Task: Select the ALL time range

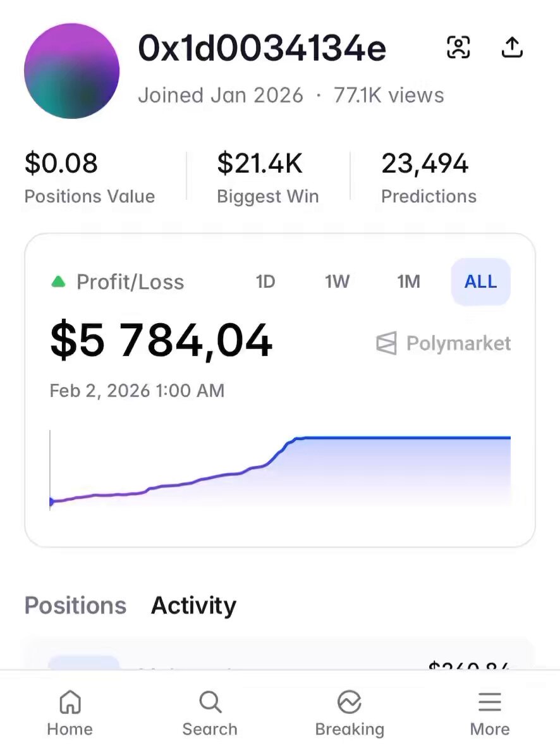Action: click(480, 282)
